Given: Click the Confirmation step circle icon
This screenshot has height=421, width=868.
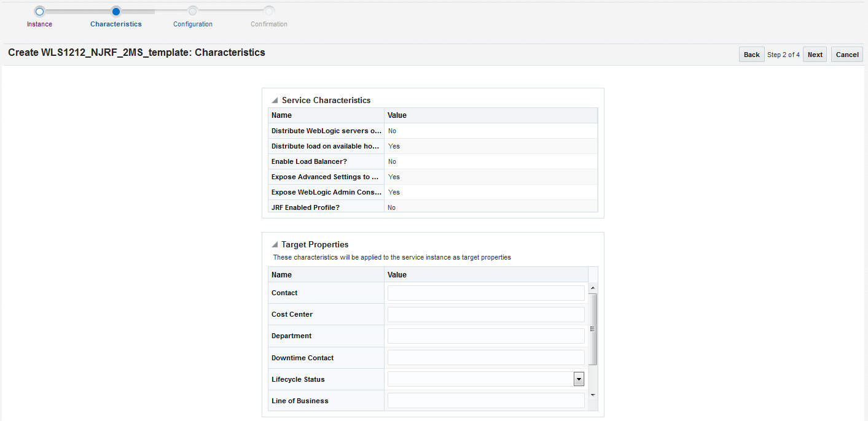Looking at the screenshot, I should 269,11.
